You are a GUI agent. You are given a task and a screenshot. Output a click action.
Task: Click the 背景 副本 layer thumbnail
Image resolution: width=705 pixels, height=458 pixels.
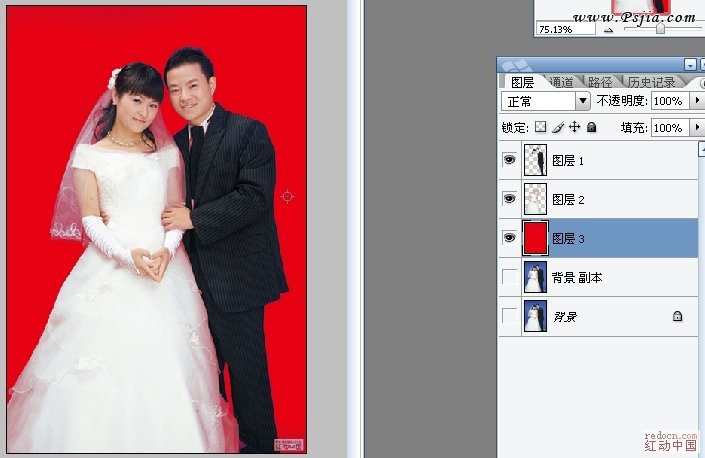(x=535, y=277)
